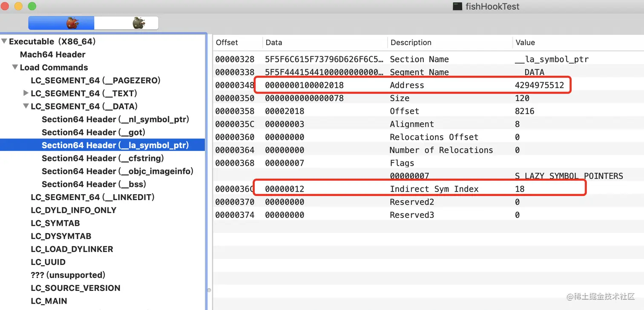Select the green apple view segment

(126, 23)
